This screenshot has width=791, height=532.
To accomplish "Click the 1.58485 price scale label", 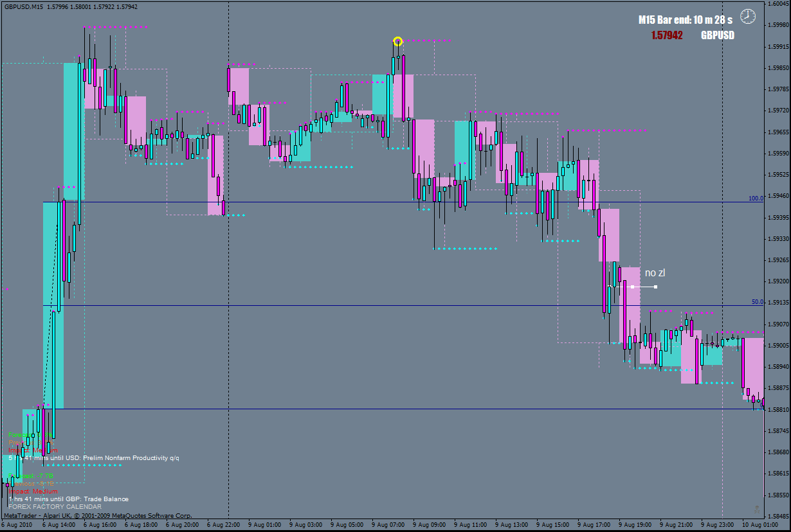I will click(x=778, y=516).
